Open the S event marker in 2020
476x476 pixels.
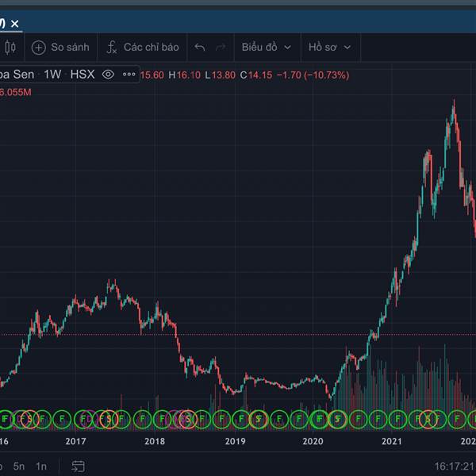(x=337, y=419)
